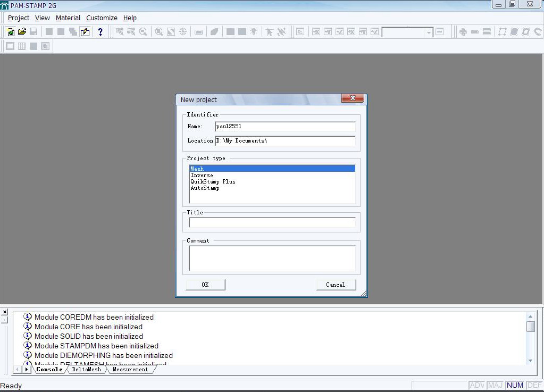Switch to the Measurement tab
The height and width of the screenshot is (392, 544).
(x=130, y=370)
